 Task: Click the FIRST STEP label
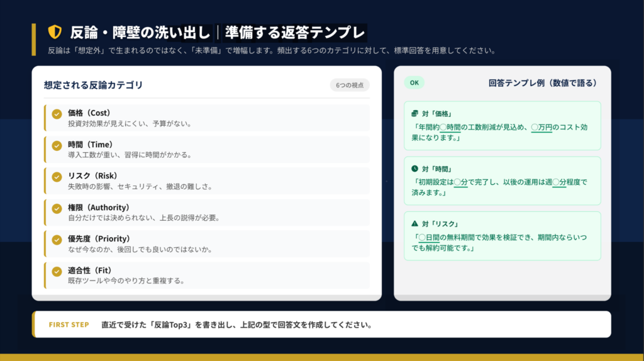coord(69,325)
